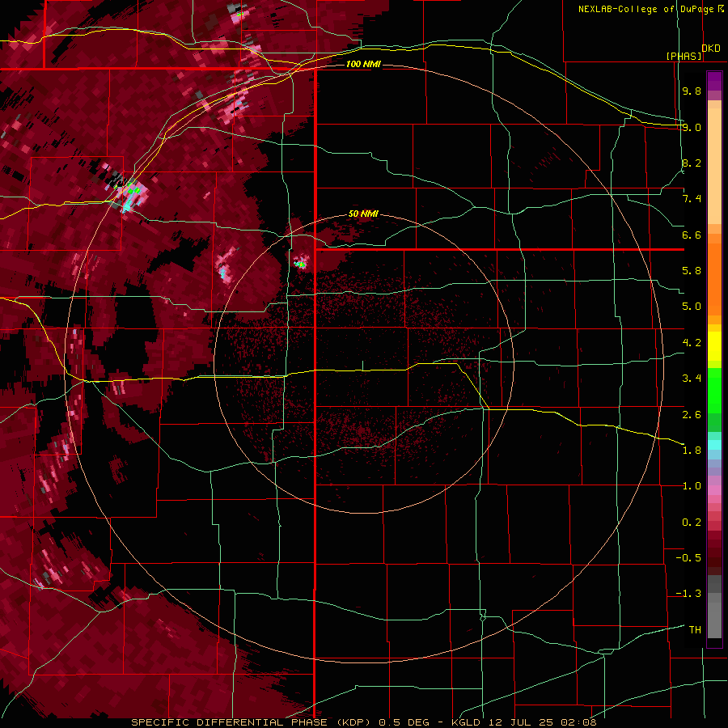Click the 100 NMI range ring label
The width and height of the screenshot is (728, 728).
point(363,64)
